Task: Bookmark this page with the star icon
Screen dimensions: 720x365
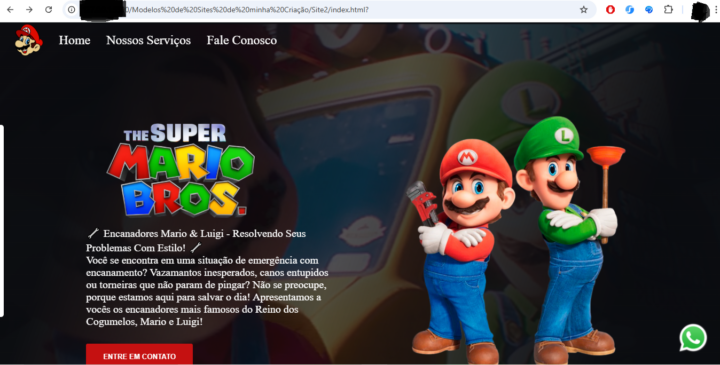Action: (584, 10)
